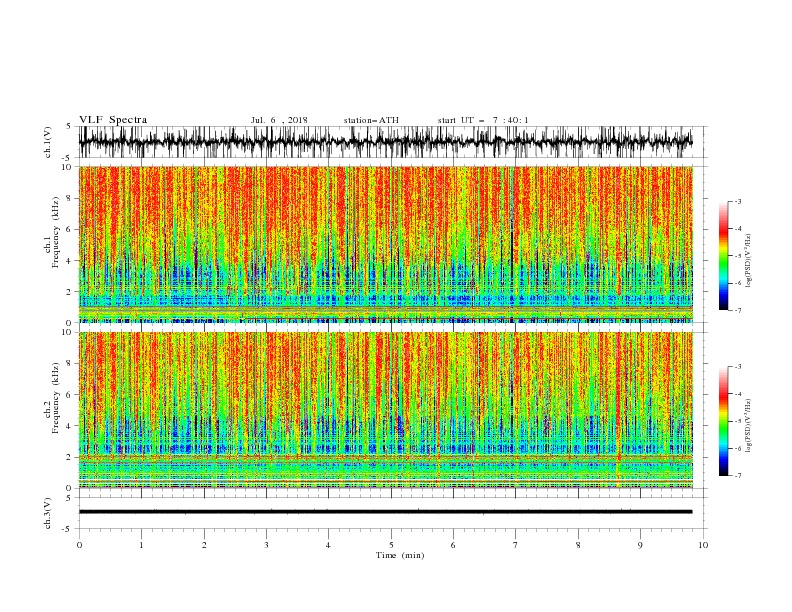Screen dimensions: 792x612
Task: Click inside the ch.1 spectrogram panel
Action: [x=386, y=244]
